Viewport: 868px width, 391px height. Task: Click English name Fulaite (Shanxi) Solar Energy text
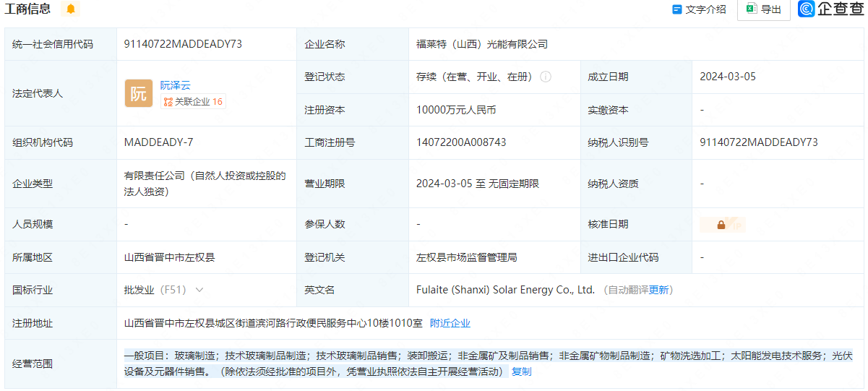pos(505,290)
